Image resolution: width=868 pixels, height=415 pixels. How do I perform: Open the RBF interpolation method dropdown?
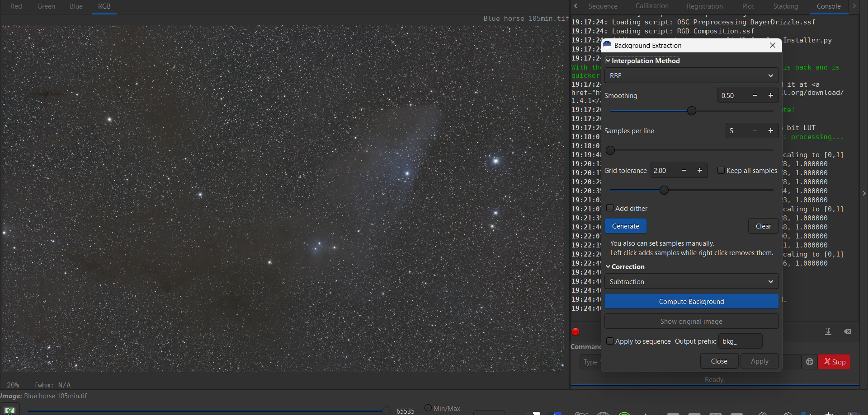pyautogui.click(x=691, y=75)
